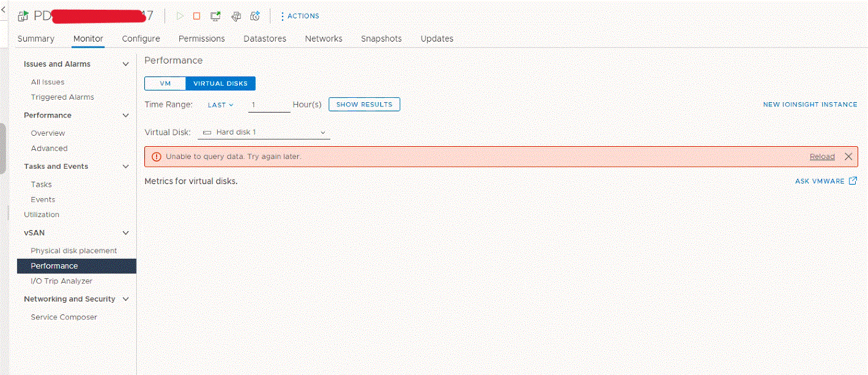Collapse the Performance sidebar section
Screen dimensions: 868x375
click(126, 116)
